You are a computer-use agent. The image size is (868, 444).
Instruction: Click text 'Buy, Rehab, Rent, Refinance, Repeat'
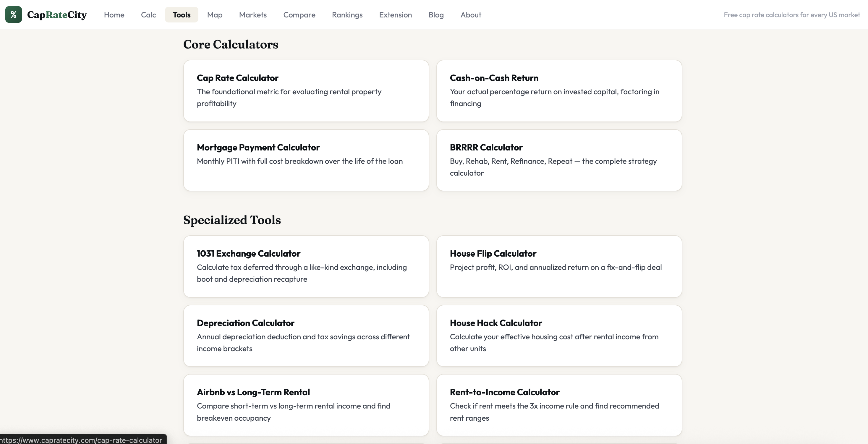(x=511, y=161)
